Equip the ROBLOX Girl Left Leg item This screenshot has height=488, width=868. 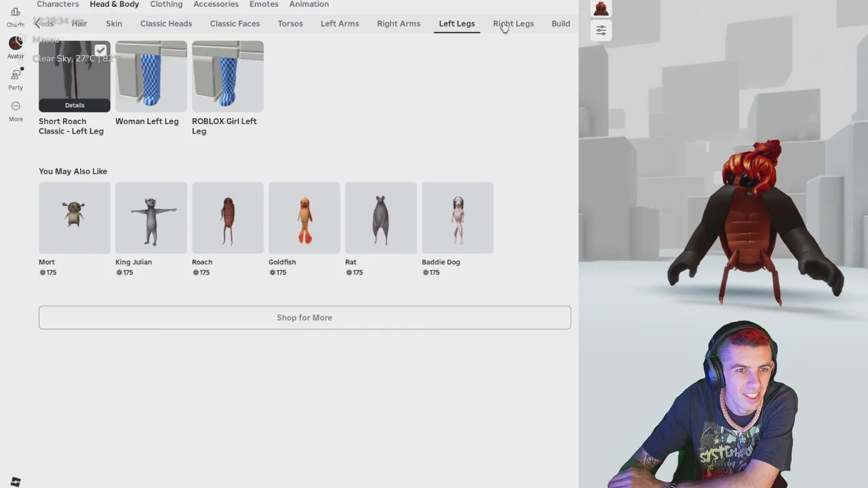pyautogui.click(x=228, y=76)
